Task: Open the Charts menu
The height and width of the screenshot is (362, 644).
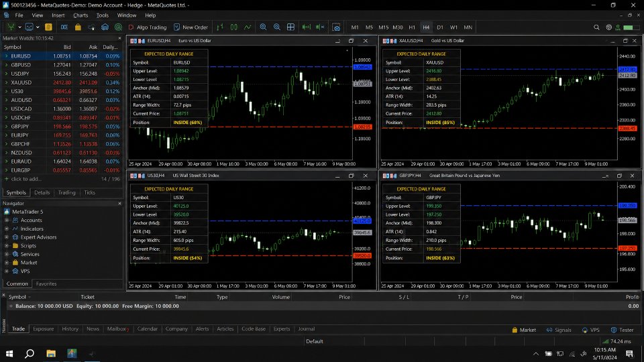Action: (80, 15)
